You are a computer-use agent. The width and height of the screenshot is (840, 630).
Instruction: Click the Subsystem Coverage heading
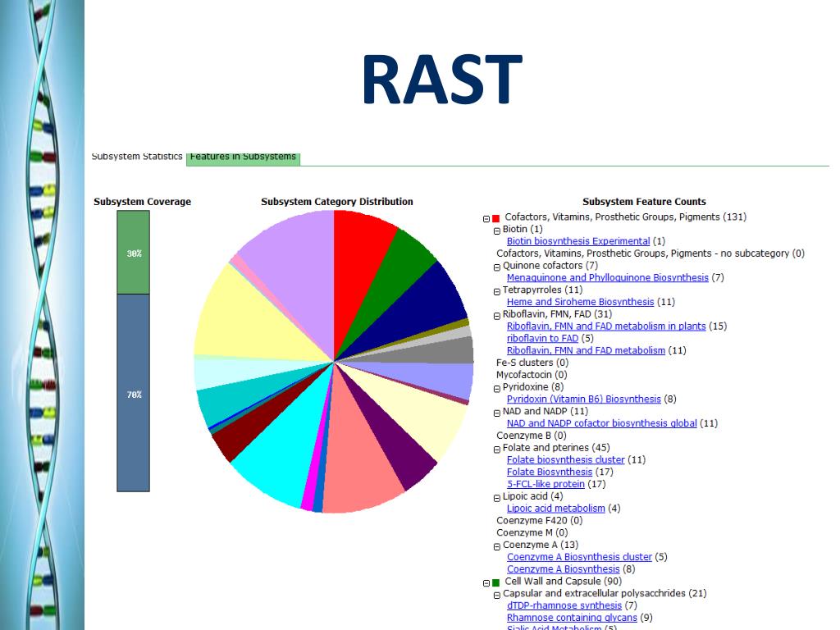click(x=142, y=202)
